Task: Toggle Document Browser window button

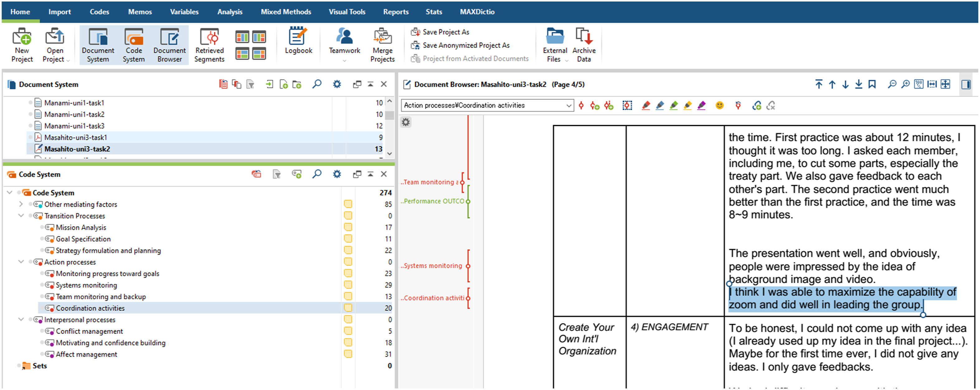Action: (x=169, y=45)
